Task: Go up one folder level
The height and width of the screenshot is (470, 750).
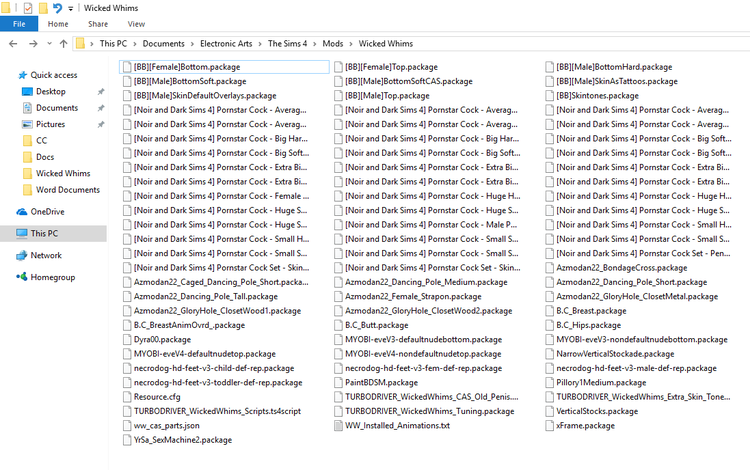Action: 63,44
